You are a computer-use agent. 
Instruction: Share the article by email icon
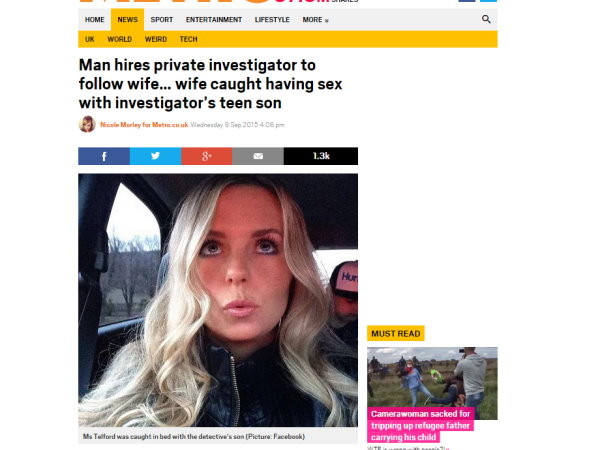(x=258, y=156)
